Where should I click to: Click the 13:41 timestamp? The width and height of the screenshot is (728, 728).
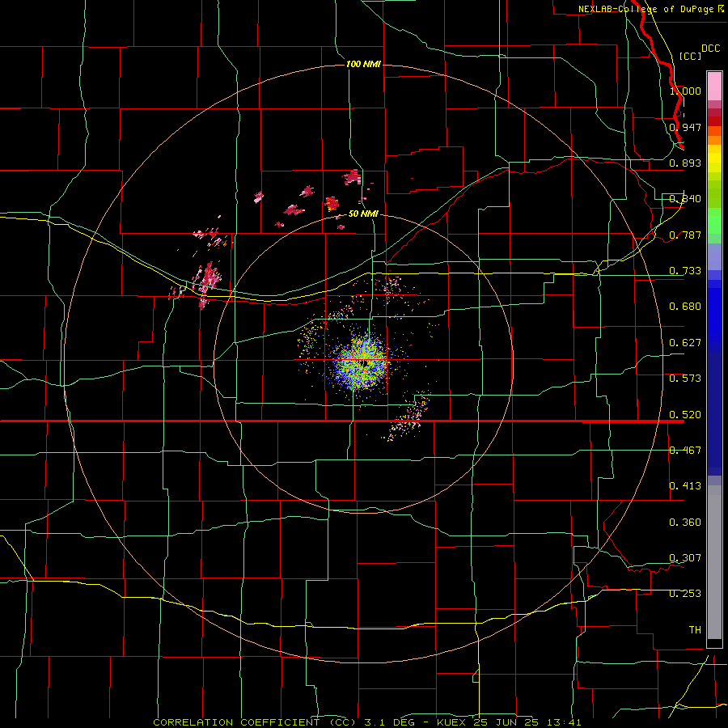click(x=564, y=722)
